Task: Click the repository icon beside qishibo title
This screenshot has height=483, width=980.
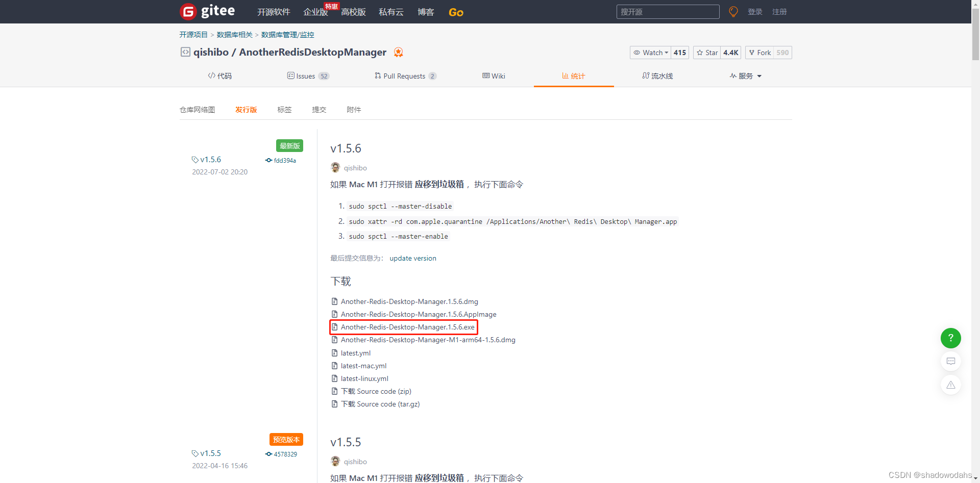Action: tap(185, 52)
